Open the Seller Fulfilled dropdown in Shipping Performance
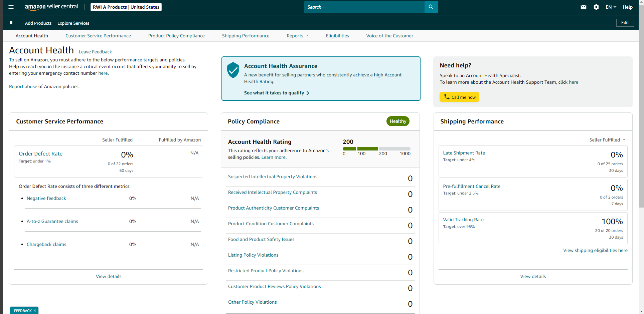The width and height of the screenshot is (644, 314). (x=607, y=140)
